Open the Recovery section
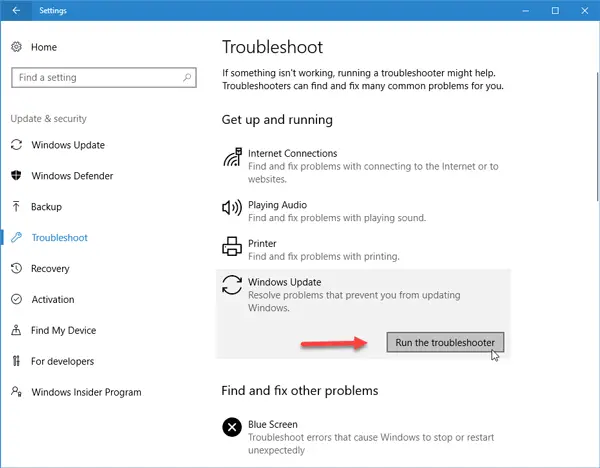 coord(50,269)
